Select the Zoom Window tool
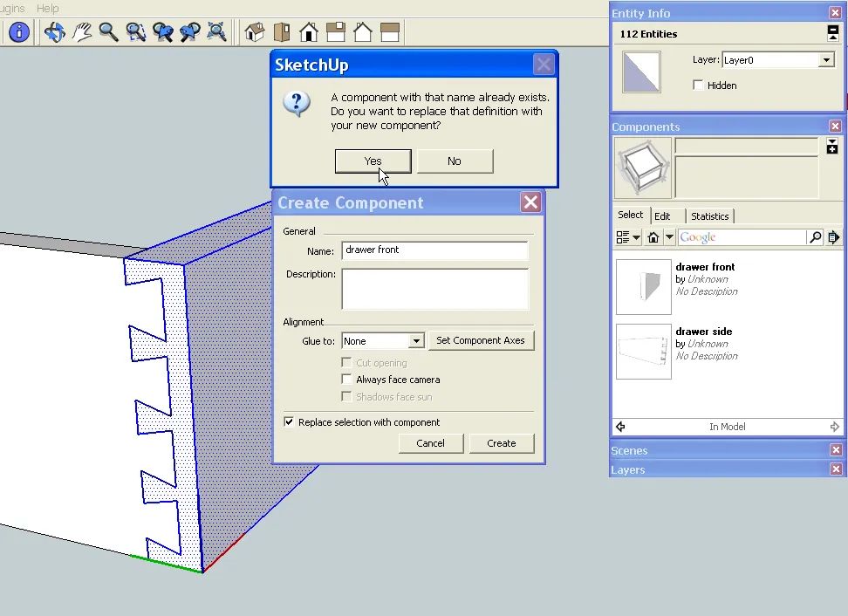 coord(136,32)
